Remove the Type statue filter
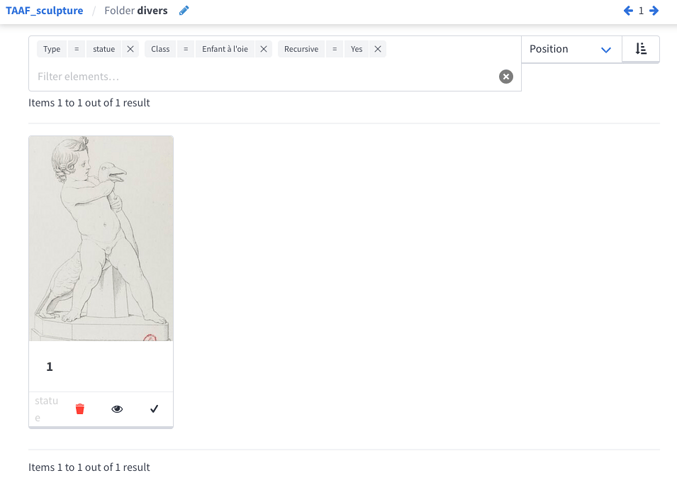This screenshot has height=500, width=677. point(130,49)
